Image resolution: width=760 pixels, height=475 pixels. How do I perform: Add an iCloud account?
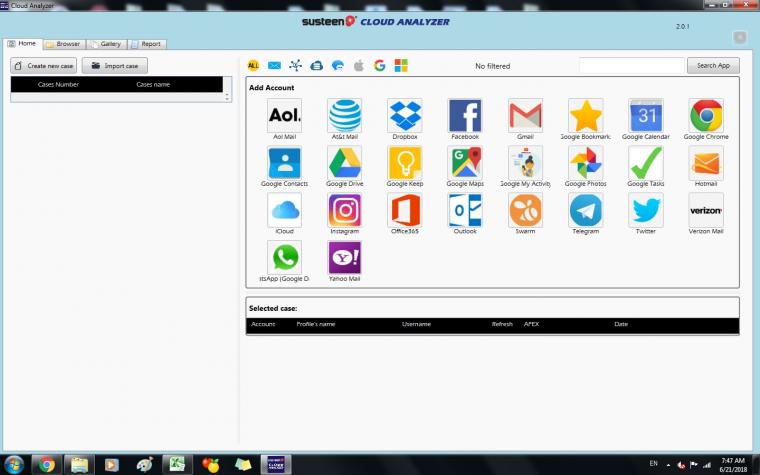tap(284, 210)
